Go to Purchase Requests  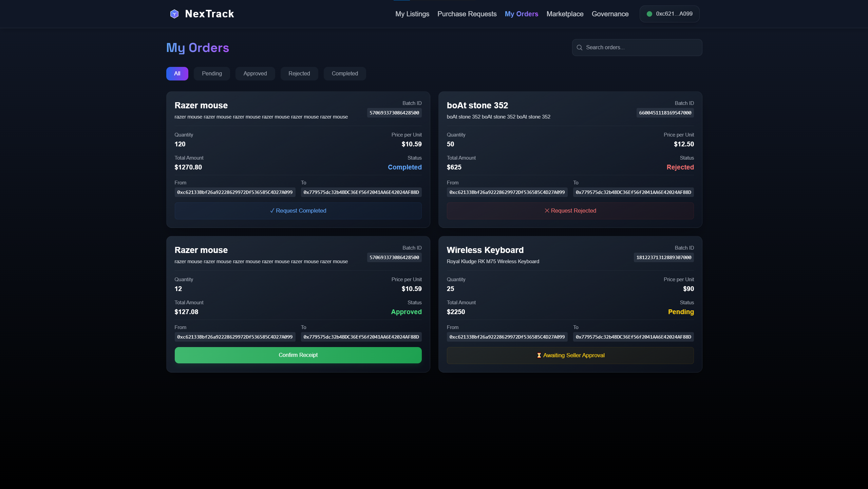pyautogui.click(x=467, y=14)
